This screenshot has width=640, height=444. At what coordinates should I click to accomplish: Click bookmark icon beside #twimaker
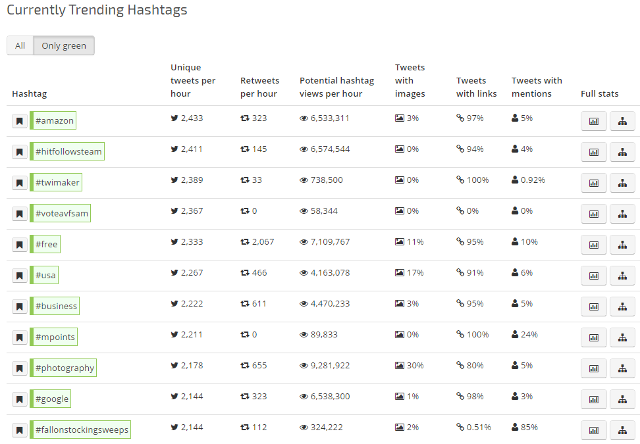19,183
